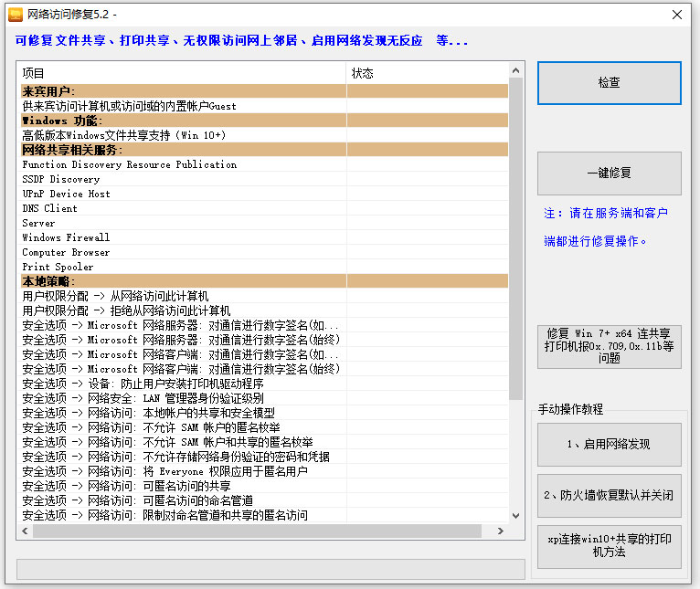Select 网络服务器 对通信进行数字签名(如... row
The image size is (700, 589).
click(264, 325)
